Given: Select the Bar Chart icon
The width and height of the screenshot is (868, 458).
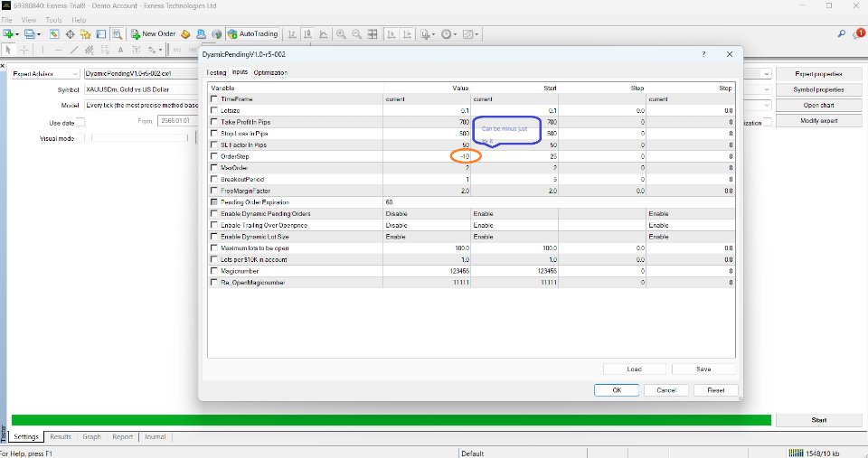Looking at the screenshot, I should pos(292,33).
